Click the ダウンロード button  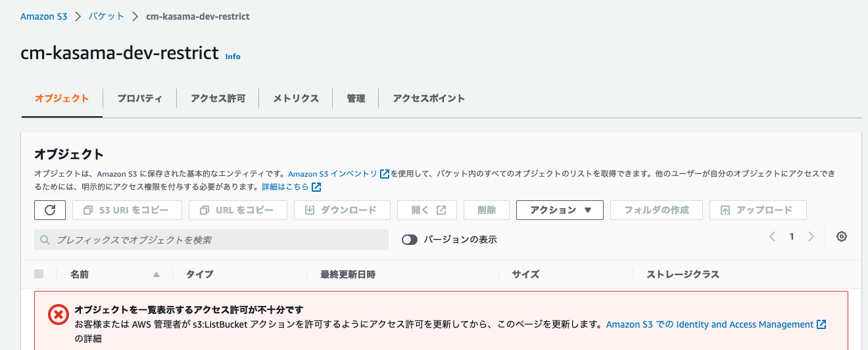[342, 210]
